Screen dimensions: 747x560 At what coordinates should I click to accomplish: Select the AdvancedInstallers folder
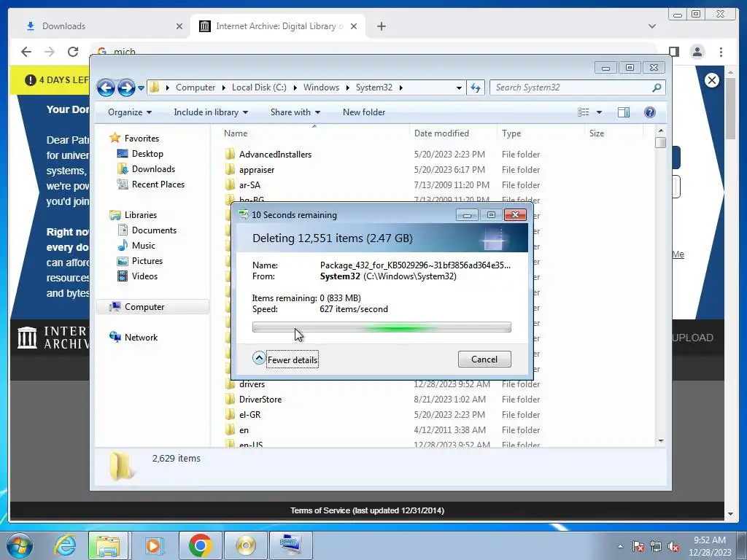pos(275,155)
